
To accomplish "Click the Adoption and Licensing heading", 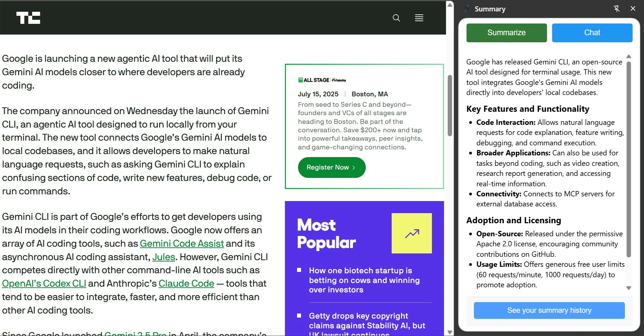I will point(513,221).
